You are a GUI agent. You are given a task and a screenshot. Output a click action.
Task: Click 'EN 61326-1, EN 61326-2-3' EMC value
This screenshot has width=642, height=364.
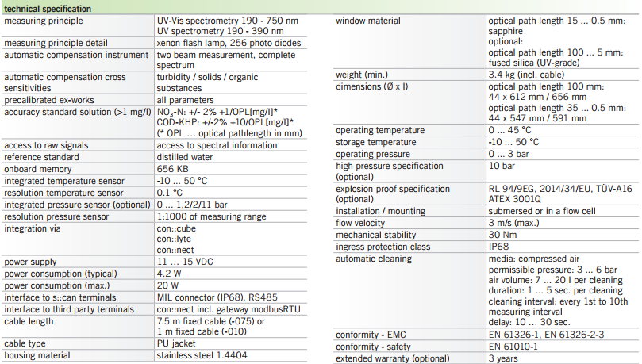[546, 335]
